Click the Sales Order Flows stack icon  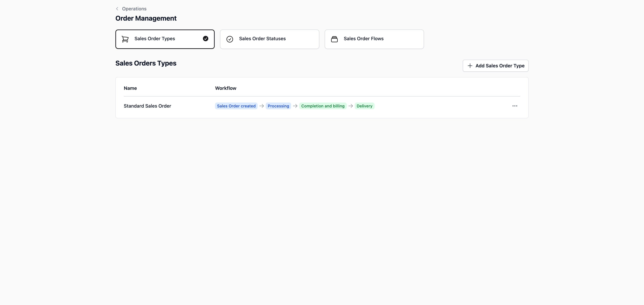334,39
